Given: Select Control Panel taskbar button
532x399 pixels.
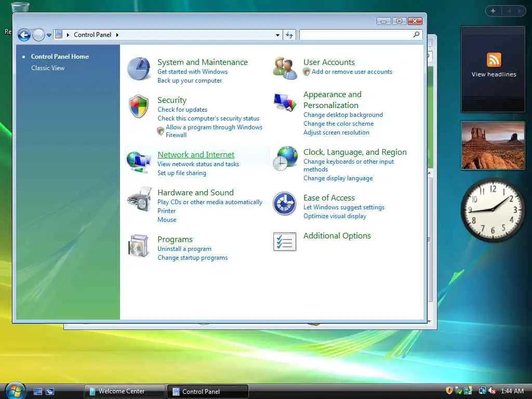Looking at the screenshot, I should click(x=208, y=392).
